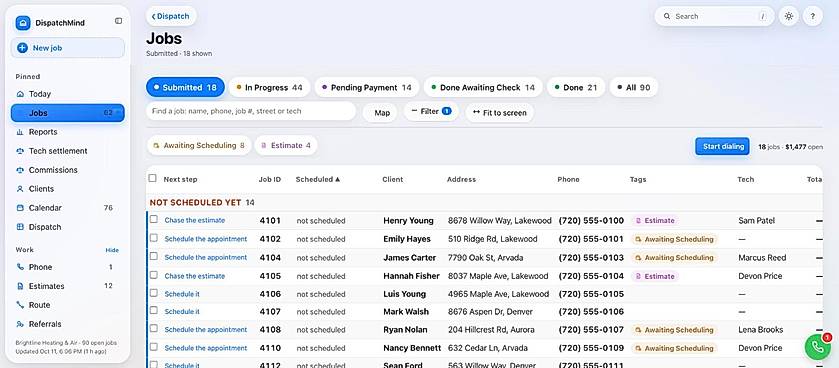Check the box for job 4101

[x=154, y=219]
